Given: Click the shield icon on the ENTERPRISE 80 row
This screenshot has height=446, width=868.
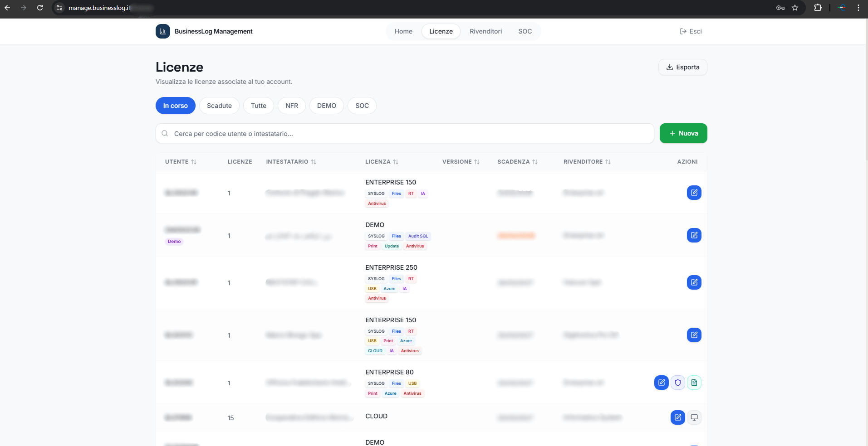Looking at the screenshot, I should [x=677, y=383].
